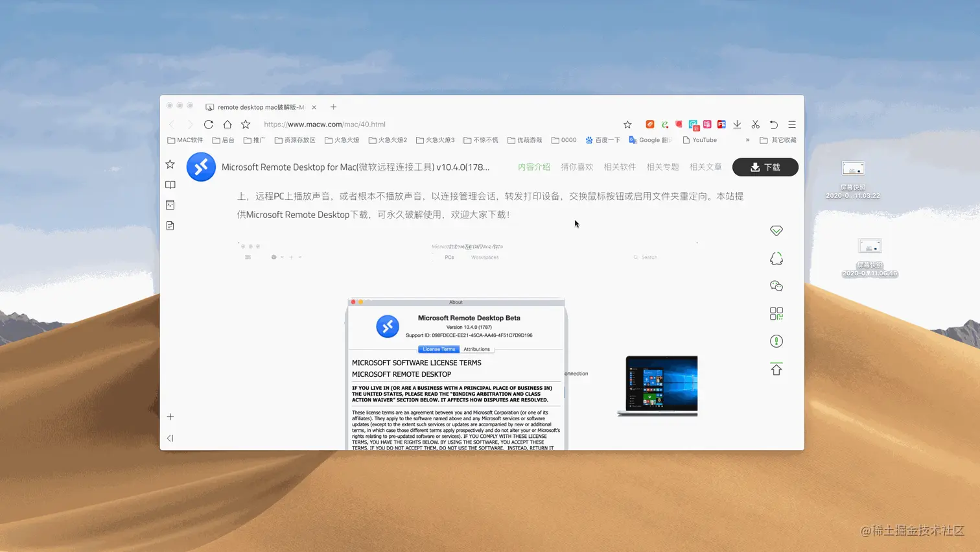The height and width of the screenshot is (552, 980).
Task: Switch to the remote desktop mac破解版 browser tab
Action: [x=261, y=107]
